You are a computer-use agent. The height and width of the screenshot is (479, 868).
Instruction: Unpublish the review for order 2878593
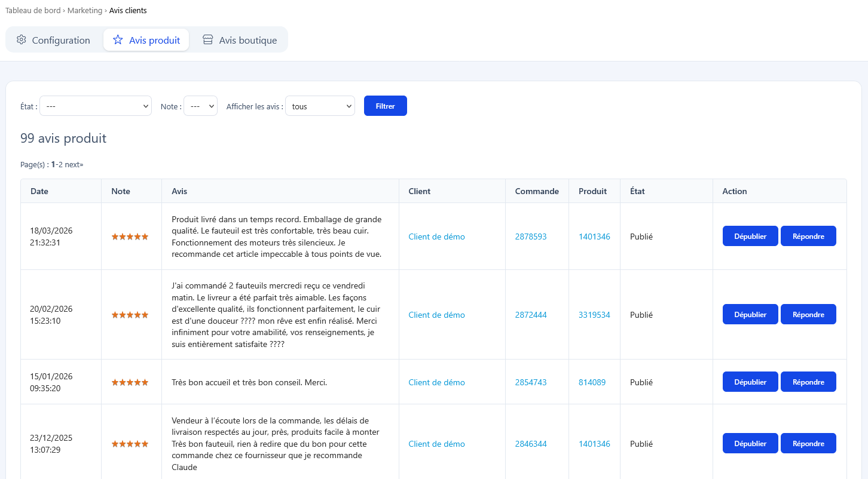point(750,236)
